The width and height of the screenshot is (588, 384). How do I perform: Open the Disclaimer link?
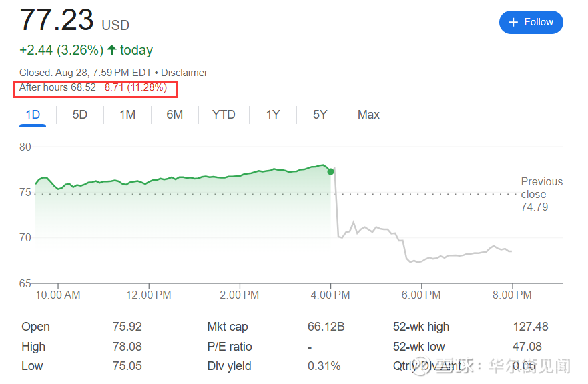tap(184, 73)
